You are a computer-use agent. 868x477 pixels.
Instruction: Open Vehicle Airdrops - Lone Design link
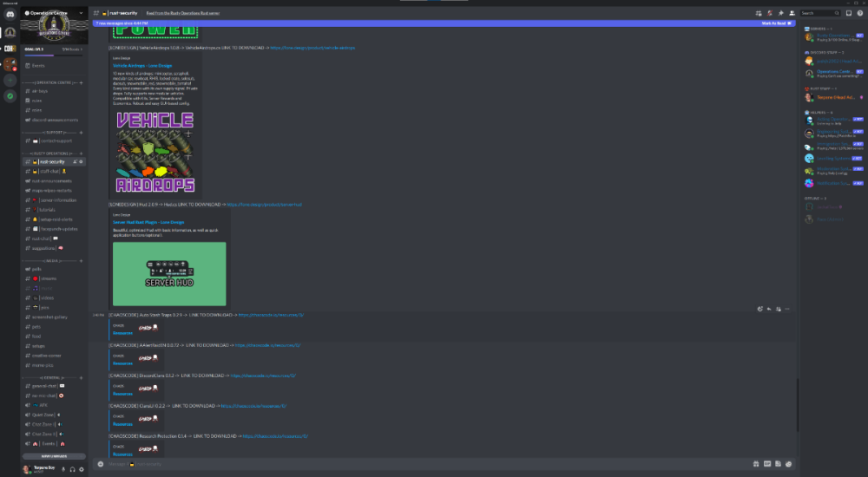[142, 66]
